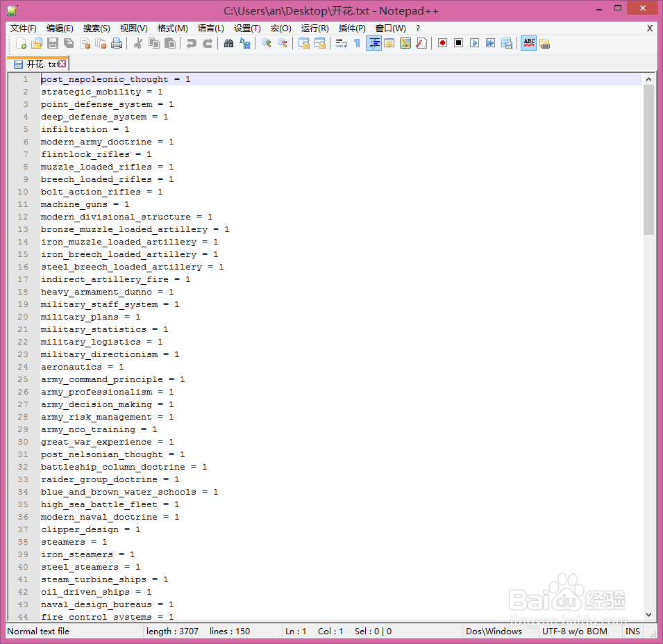
Task: Click the UTF-8 w/o BOM encoding status
Action: (574, 631)
